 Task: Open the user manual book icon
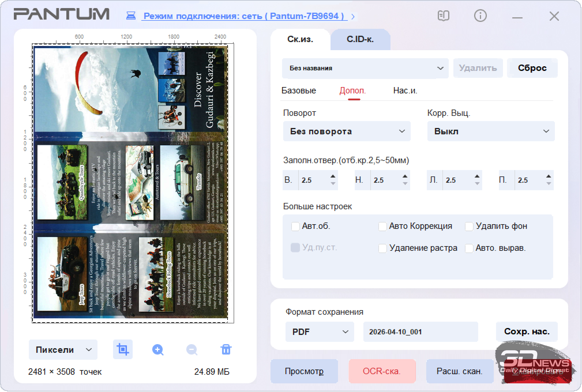[443, 16]
